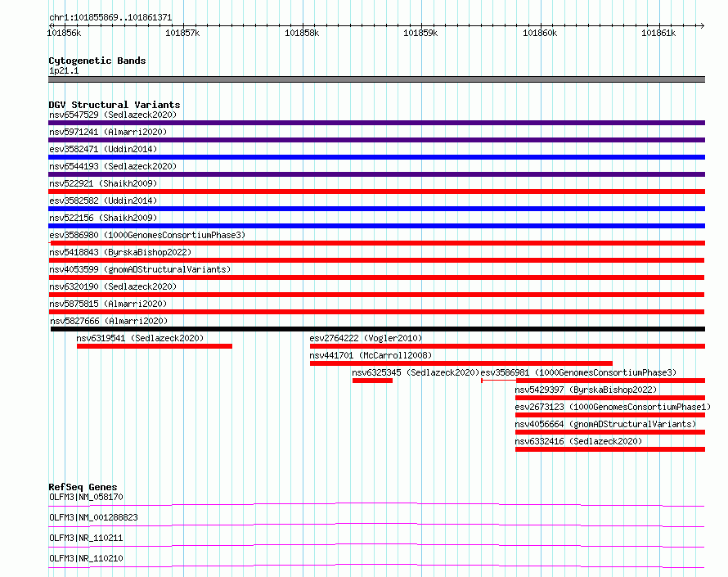This screenshot has height=577, width=728.
Task: Click the magenta line under OLFM3|NM_058170
Action: click(376, 504)
